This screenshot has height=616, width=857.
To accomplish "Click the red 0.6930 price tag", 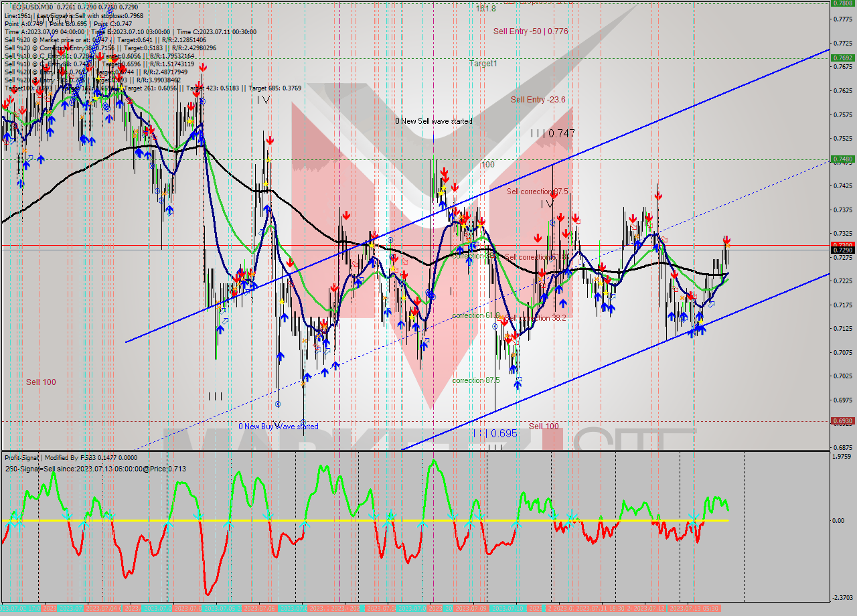I will click(842, 421).
